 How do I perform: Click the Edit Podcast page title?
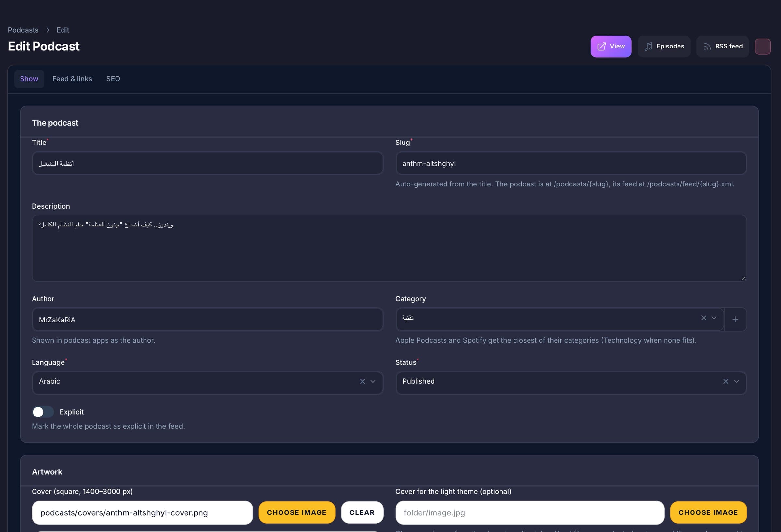(44, 47)
